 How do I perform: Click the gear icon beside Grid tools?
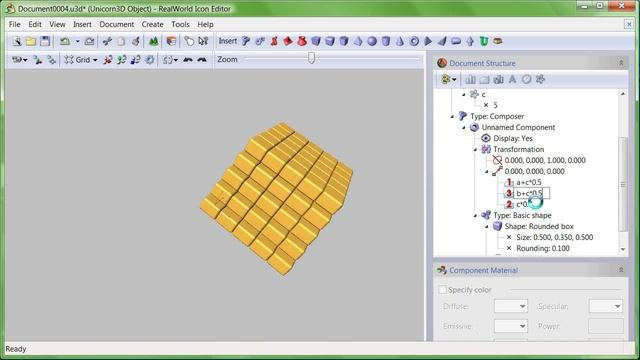150,60
